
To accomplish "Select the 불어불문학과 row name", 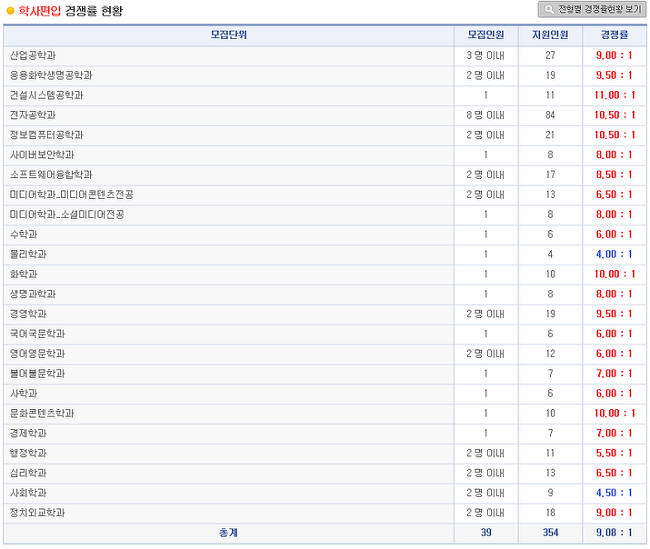I will point(37,374).
